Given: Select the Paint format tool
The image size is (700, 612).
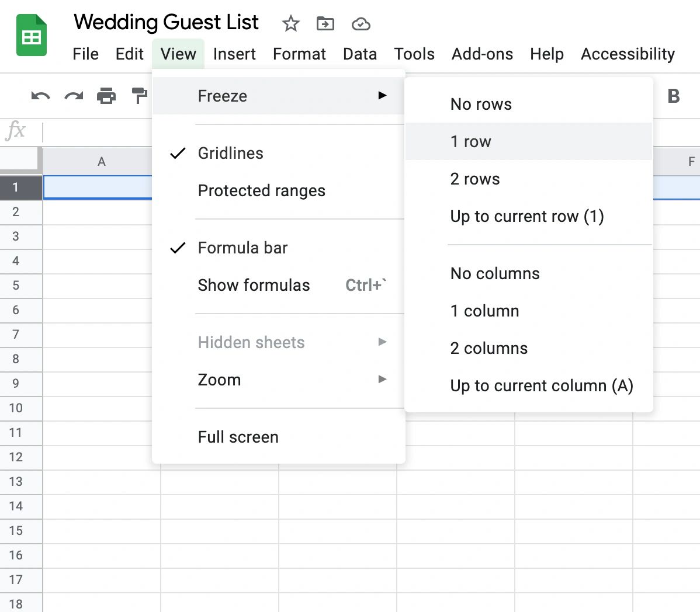Looking at the screenshot, I should 140,96.
